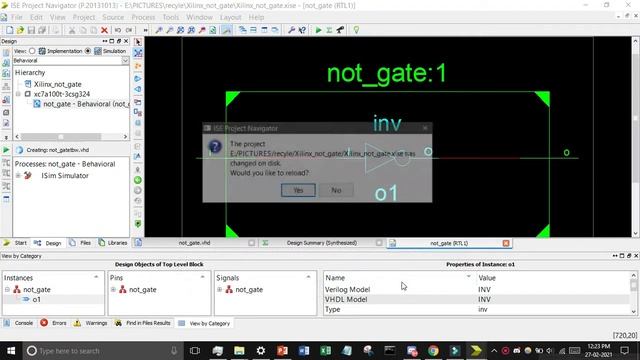640x360 pixels.
Task: Switch to the Files panel tab
Action: pos(81,243)
